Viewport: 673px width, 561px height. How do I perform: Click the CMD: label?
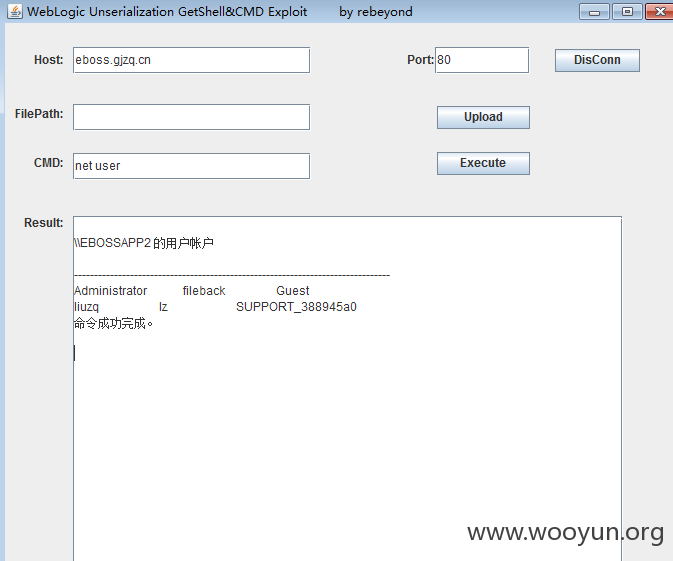click(49, 163)
